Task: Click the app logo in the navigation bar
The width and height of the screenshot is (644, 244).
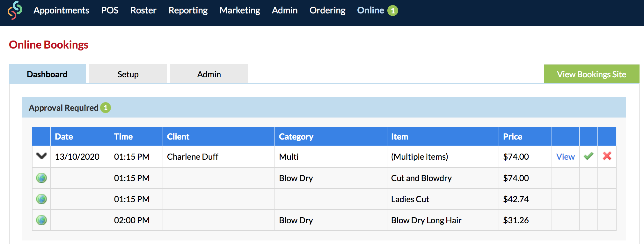Action: pos(15,10)
